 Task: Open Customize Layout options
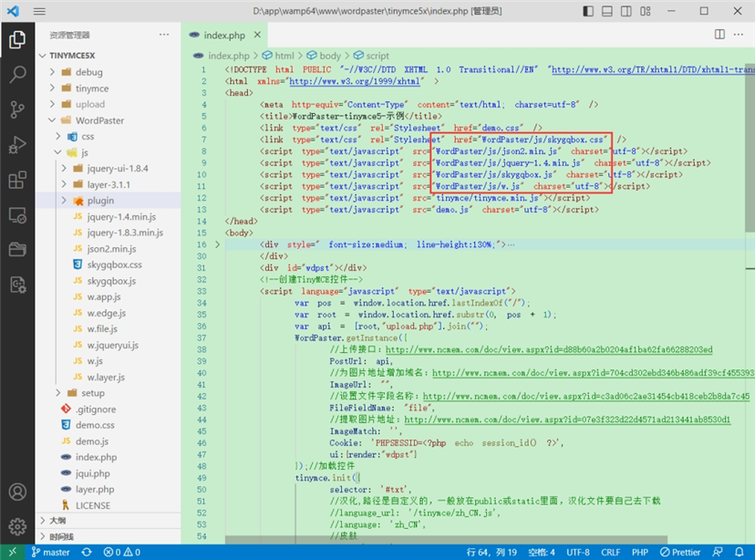(x=646, y=11)
